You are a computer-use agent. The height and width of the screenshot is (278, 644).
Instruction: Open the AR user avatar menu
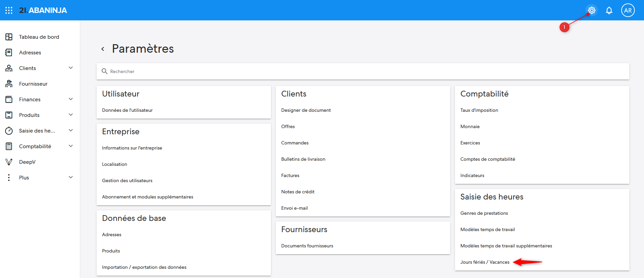(628, 10)
